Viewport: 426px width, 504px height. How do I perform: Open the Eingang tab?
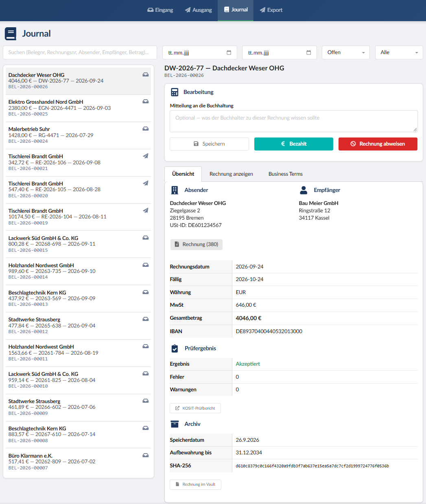coord(160,10)
